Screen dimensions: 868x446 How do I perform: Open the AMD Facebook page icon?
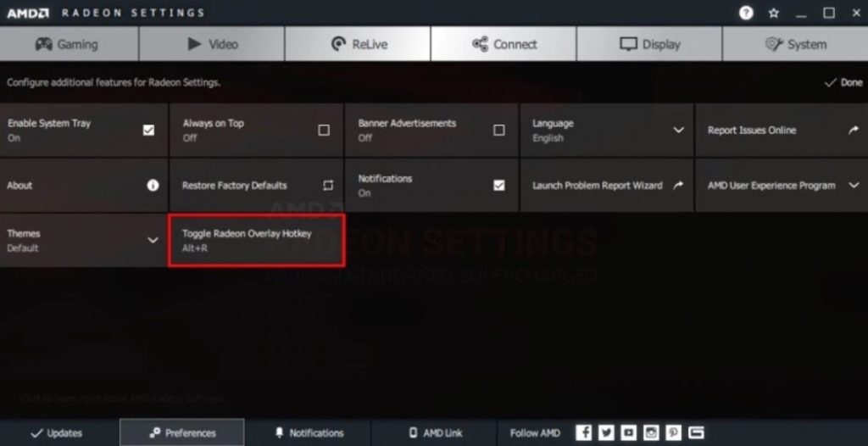point(583,432)
